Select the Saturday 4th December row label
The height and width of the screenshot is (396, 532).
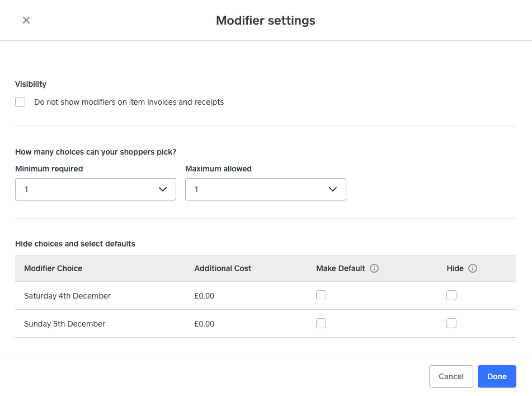click(67, 296)
